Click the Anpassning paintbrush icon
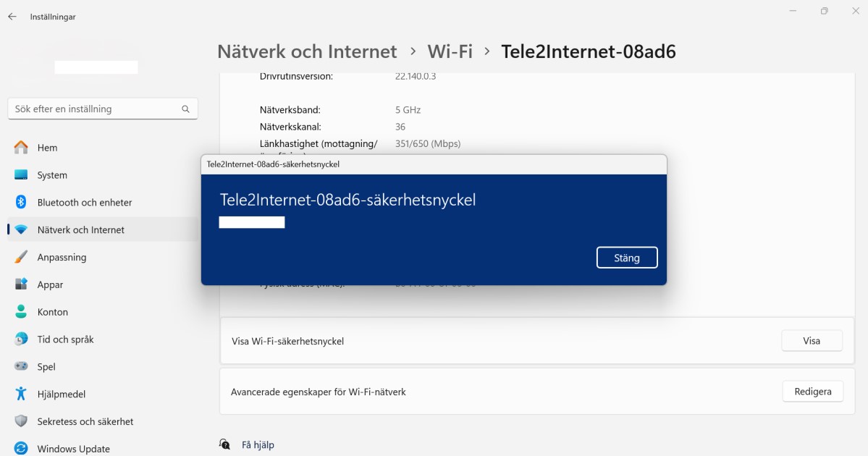 [21, 257]
